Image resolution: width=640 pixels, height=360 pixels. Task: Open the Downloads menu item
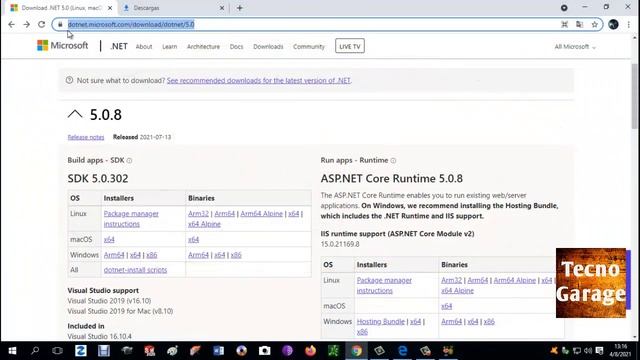(x=268, y=47)
